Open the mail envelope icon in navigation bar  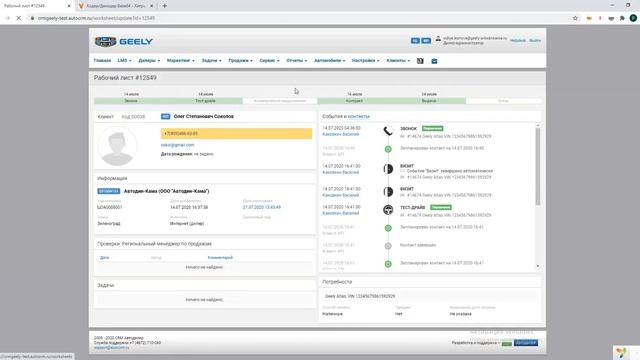coord(434,61)
